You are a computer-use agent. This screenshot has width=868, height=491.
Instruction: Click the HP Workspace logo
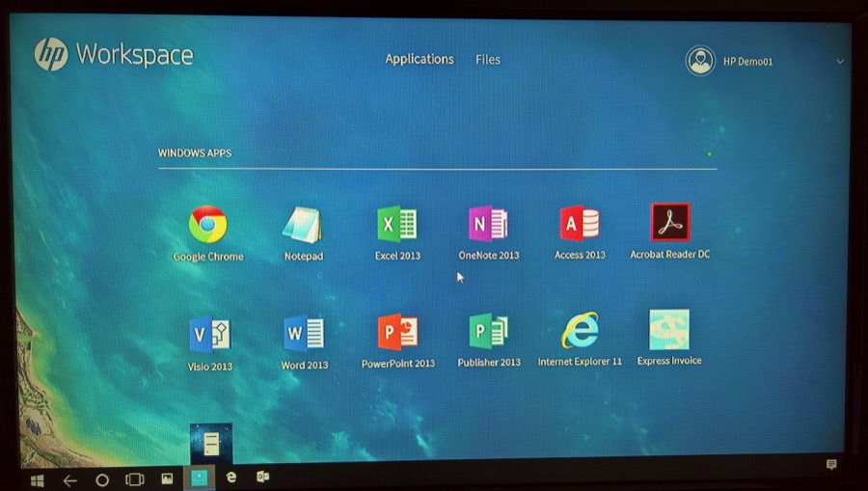coord(114,54)
